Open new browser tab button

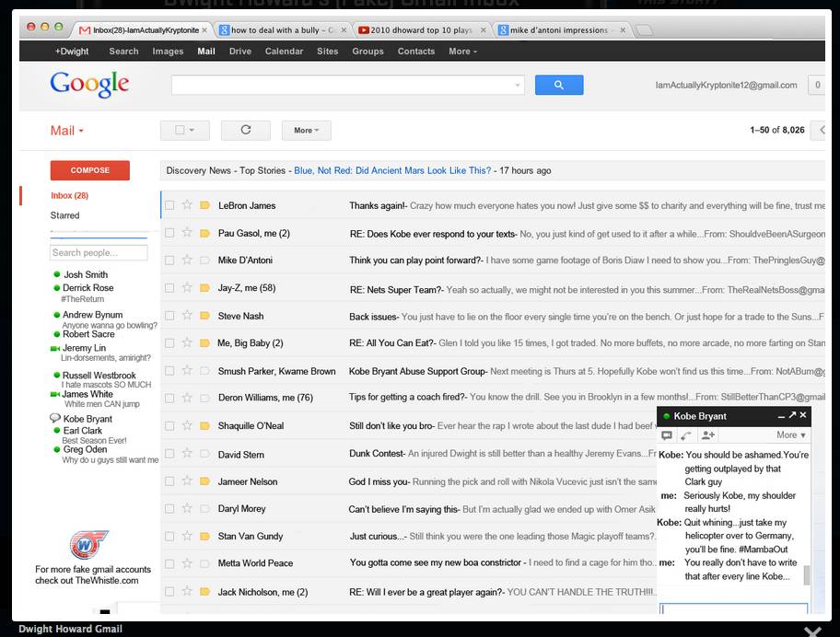pyautogui.click(x=645, y=30)
